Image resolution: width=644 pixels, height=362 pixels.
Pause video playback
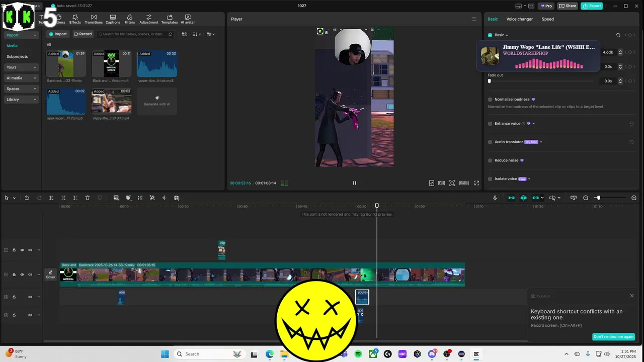354,183
